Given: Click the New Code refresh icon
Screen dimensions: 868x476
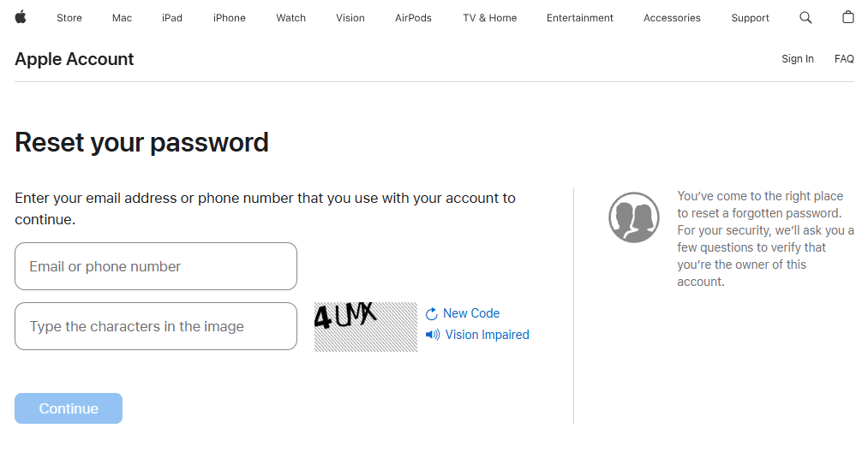Looking at the screenshot, I should (x=431, y=314).
